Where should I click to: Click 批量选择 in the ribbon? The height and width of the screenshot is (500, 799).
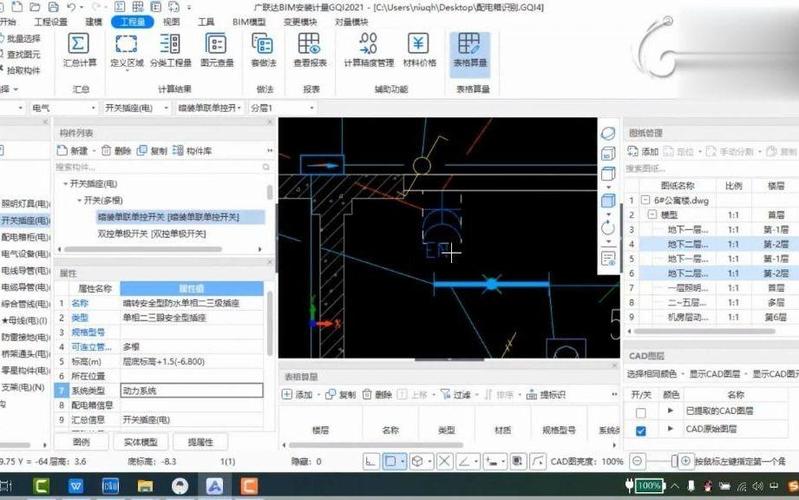pos(21,38)
